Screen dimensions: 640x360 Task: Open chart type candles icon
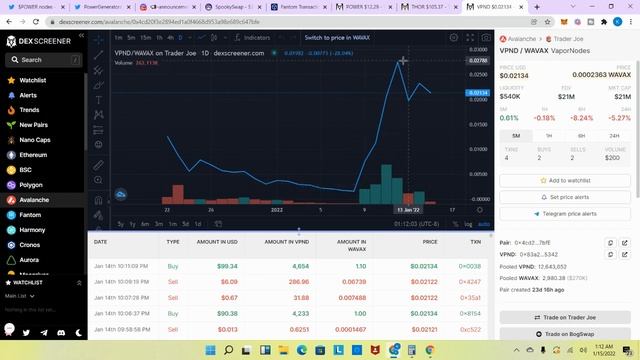pos(214,38)
